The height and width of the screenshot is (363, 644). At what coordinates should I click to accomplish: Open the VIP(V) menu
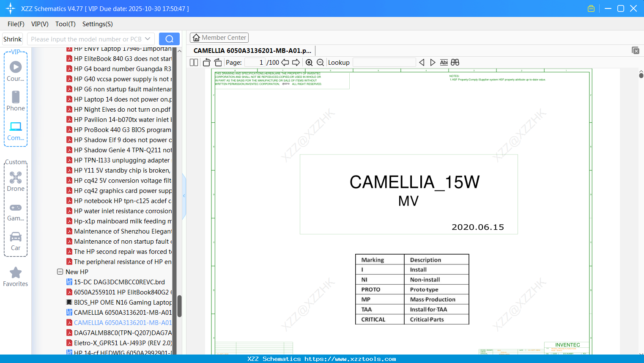click(x=40, y=24)
